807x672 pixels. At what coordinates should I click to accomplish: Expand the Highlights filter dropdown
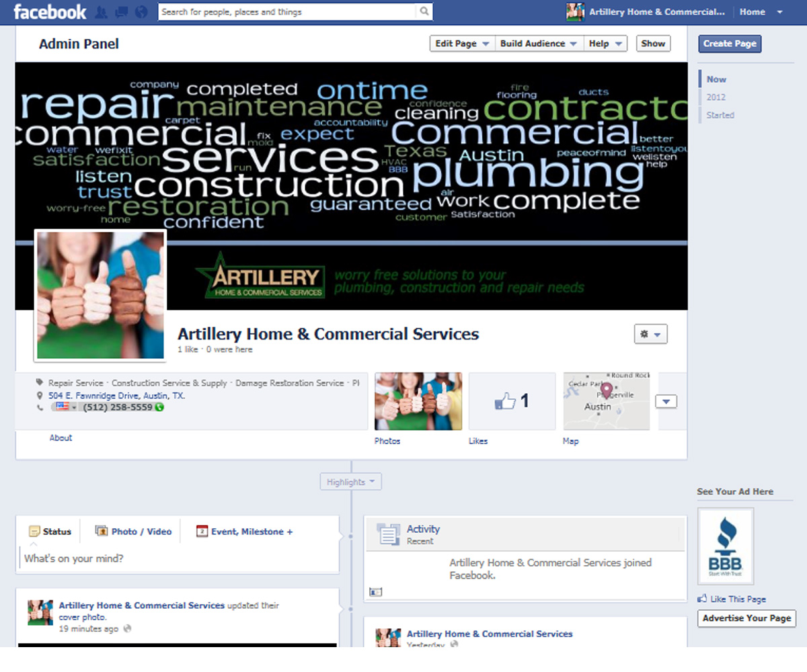pyautogui.click(x=350, y=481)
